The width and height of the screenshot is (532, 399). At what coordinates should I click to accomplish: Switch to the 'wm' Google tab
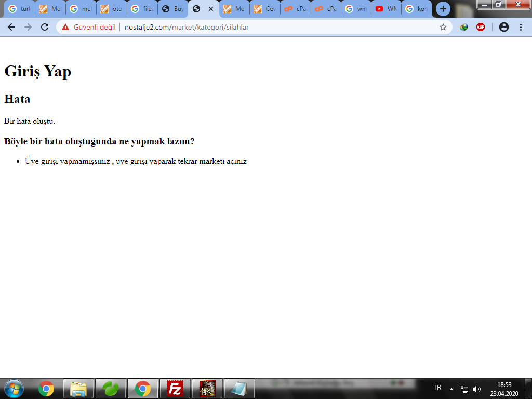pyautogui.click(x=356, y=9)
